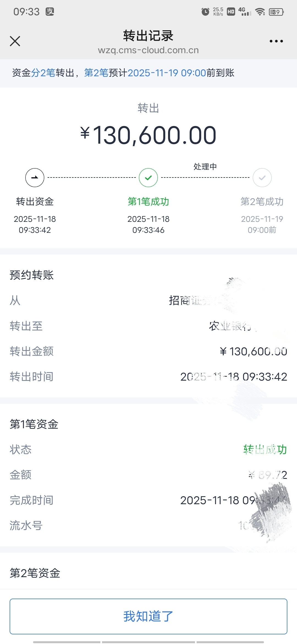Tap the green 转出成功 status text

pyautogui.click(x=265, y=449)
